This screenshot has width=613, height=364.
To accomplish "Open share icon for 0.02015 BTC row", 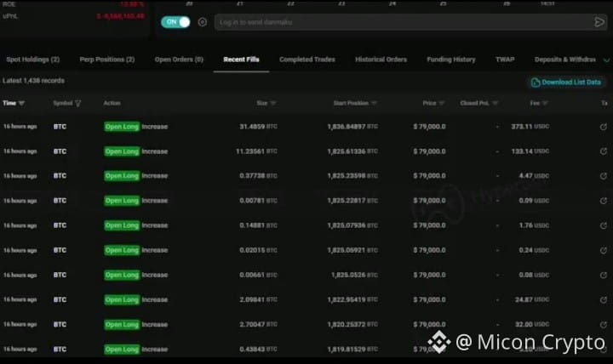I will (x=604, y=250).
